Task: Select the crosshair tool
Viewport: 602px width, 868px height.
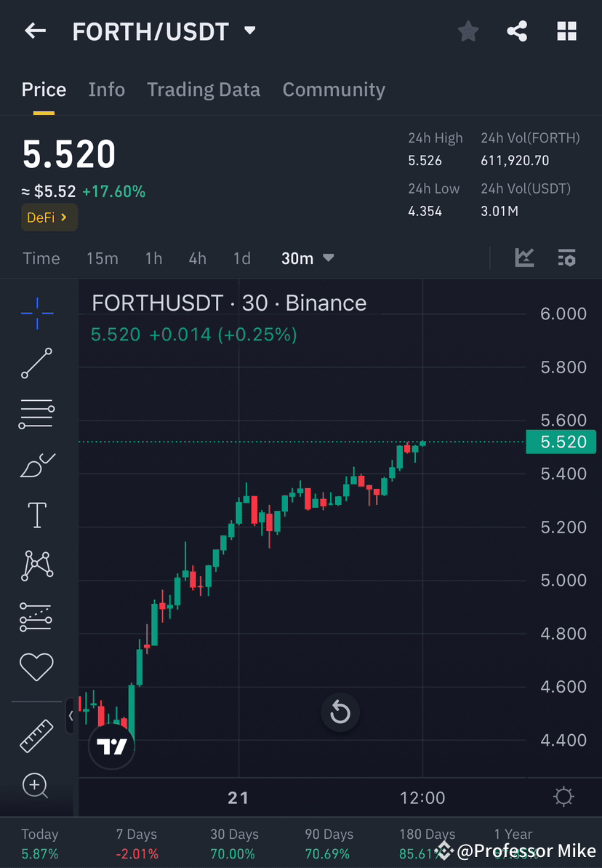Action: (x=36, y=312)
